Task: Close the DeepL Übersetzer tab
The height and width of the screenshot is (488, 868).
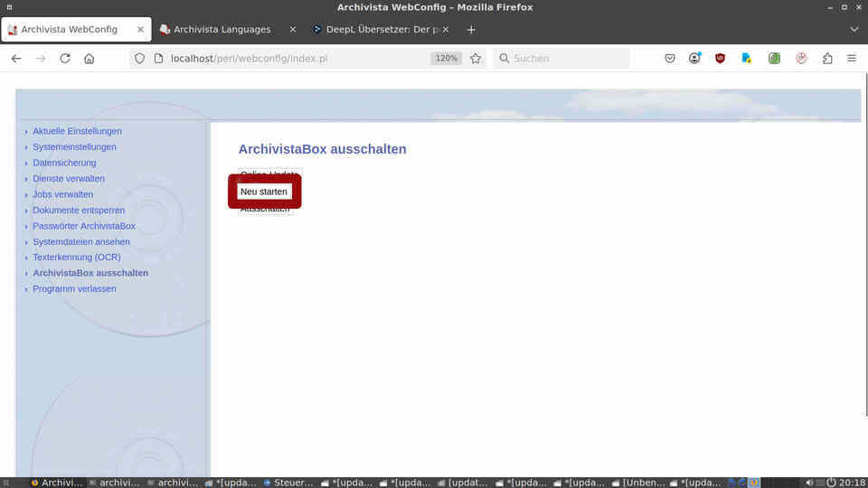Action: [446, 29]
